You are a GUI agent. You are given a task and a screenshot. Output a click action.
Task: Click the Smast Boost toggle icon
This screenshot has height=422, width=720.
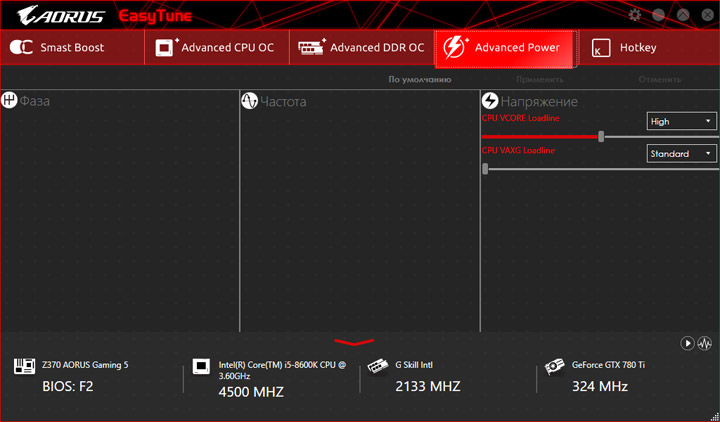tap(21, 47)
